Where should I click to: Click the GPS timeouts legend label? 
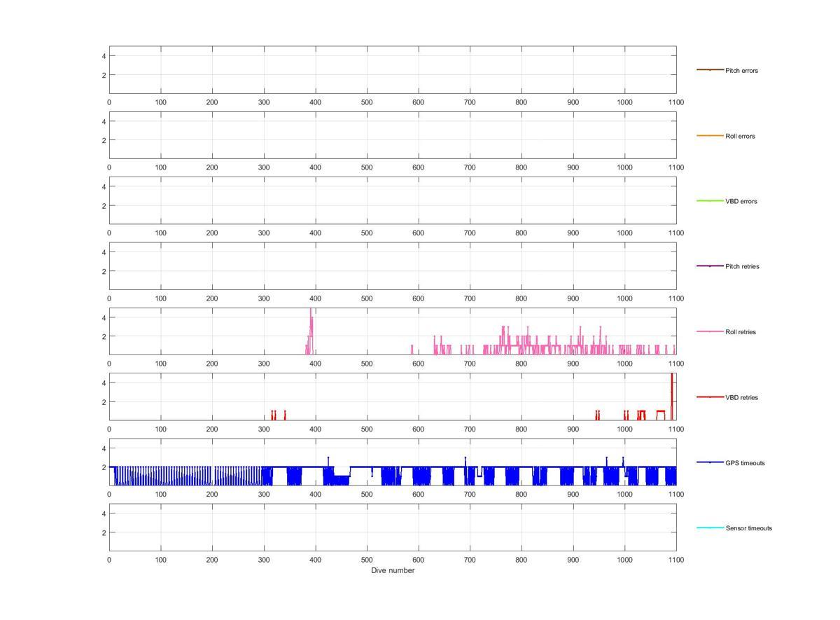[x=745, y=462]
